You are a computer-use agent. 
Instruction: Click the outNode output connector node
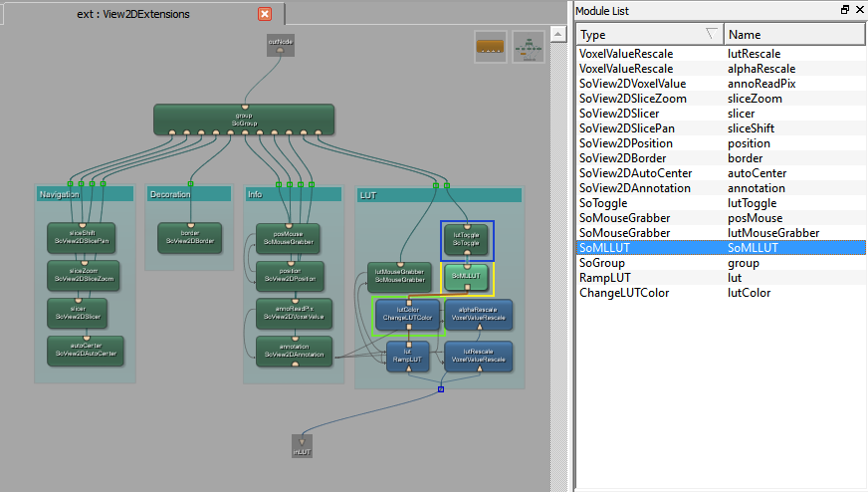coord(280,45)
